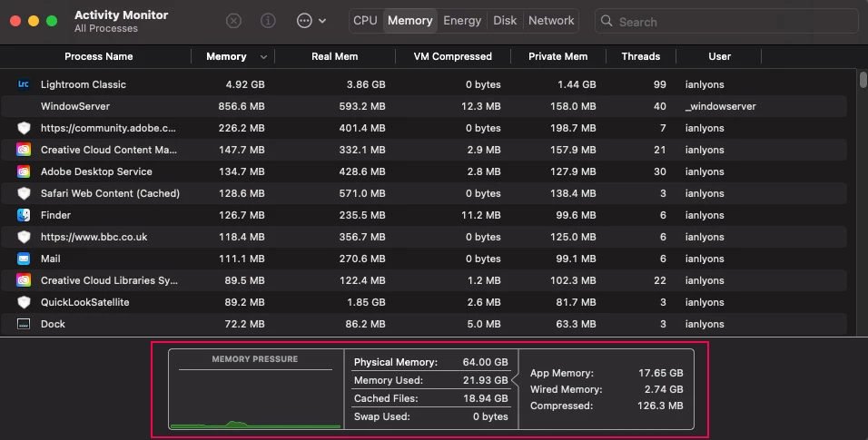868x440 pixels.
Task: Click the Finder face icon
Action: pos(24,215)
